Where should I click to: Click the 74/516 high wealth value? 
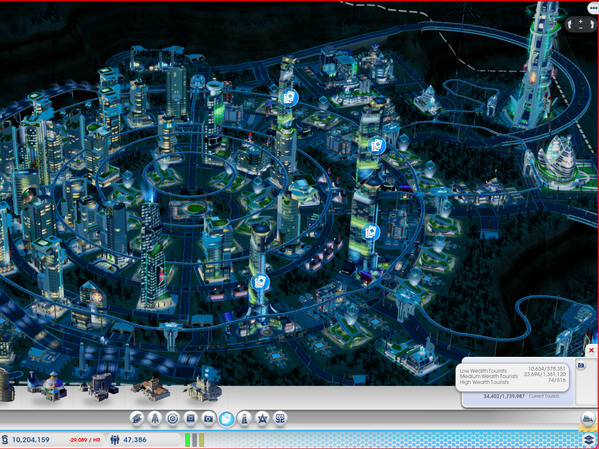[x=557, y=380]
